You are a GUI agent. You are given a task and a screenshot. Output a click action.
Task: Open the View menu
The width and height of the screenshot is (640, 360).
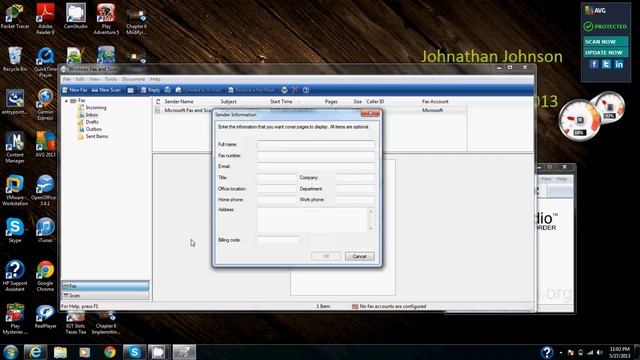95,79
